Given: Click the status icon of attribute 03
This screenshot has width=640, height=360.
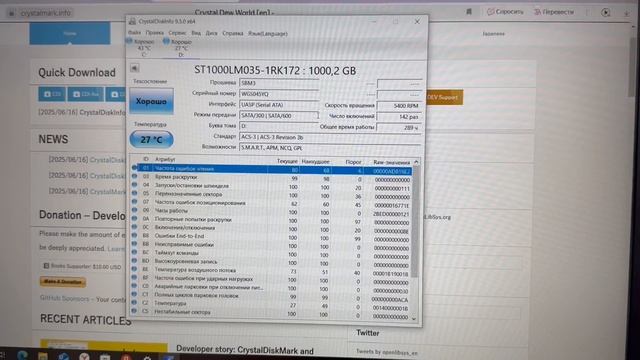Looking at the screenshot, I should point(134,176).
